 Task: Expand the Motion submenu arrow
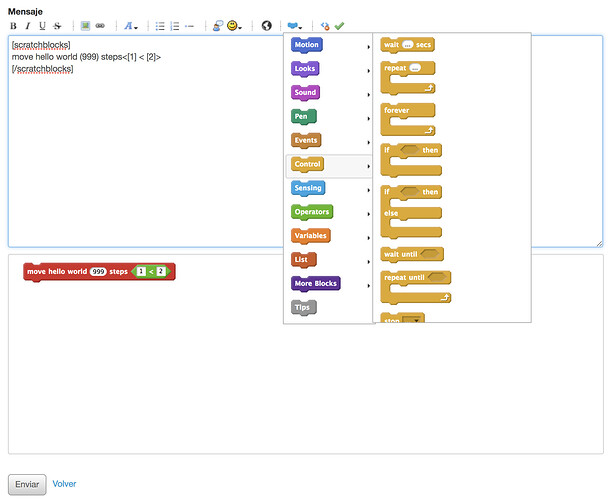pyautogui.click(x=368, y=47)
